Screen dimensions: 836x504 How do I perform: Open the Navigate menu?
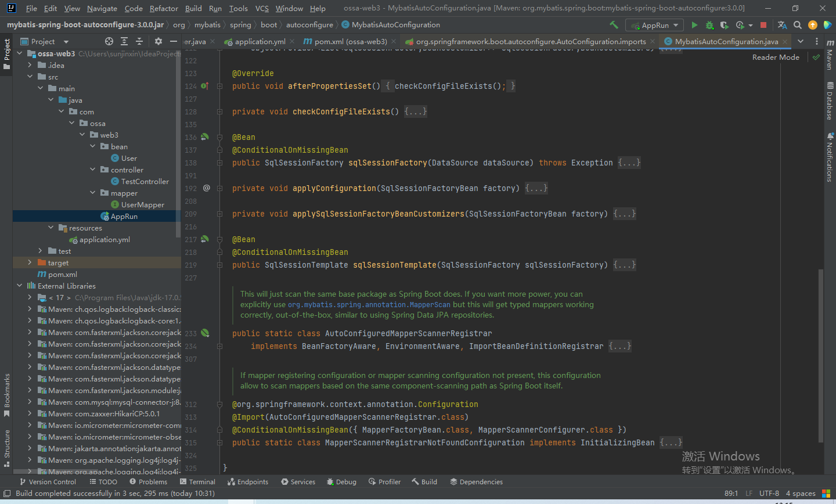[x=102, y=8]
